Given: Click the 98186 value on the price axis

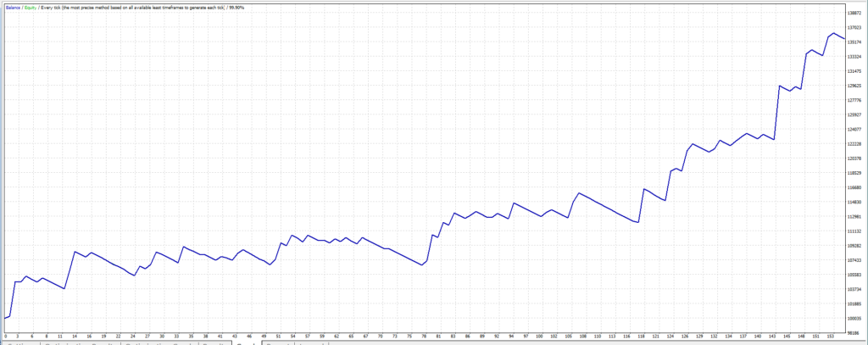Looking at the screenshot, I should point(855,333).
